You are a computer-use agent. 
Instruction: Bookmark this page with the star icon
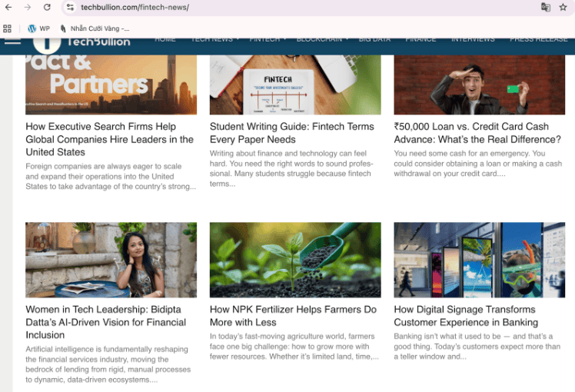[x=563, y=7]
